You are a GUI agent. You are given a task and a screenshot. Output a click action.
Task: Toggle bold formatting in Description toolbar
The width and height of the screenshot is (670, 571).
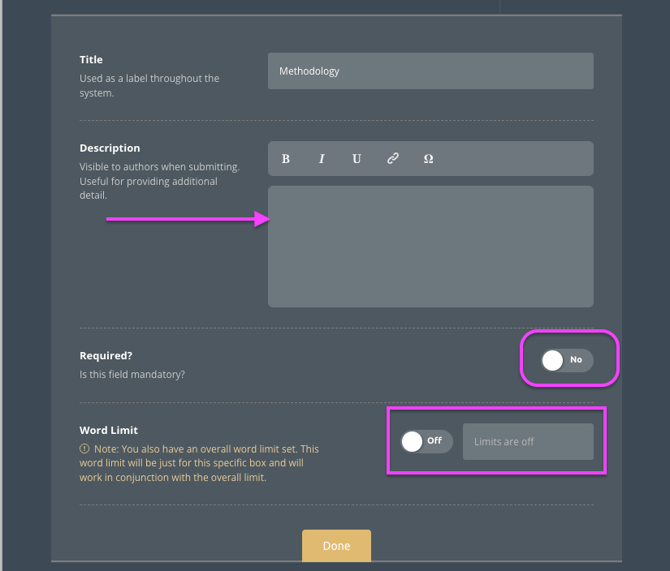click(x=286, y=159)
